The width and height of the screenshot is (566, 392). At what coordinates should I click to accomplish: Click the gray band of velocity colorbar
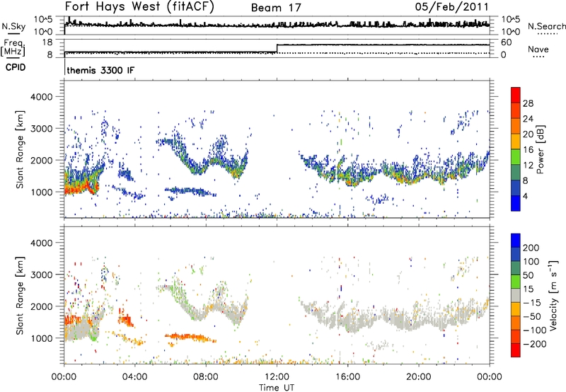point(516,295)
